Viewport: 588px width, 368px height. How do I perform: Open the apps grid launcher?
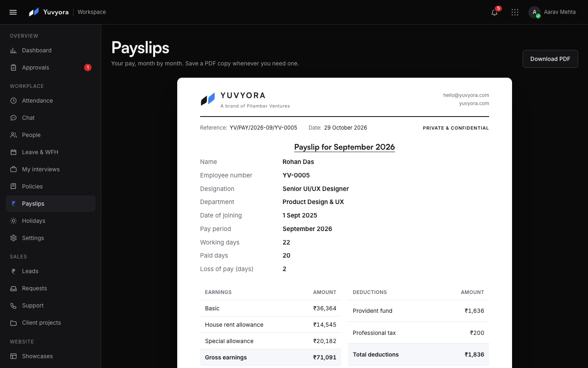pyautogui.click(x=515, y=12)
